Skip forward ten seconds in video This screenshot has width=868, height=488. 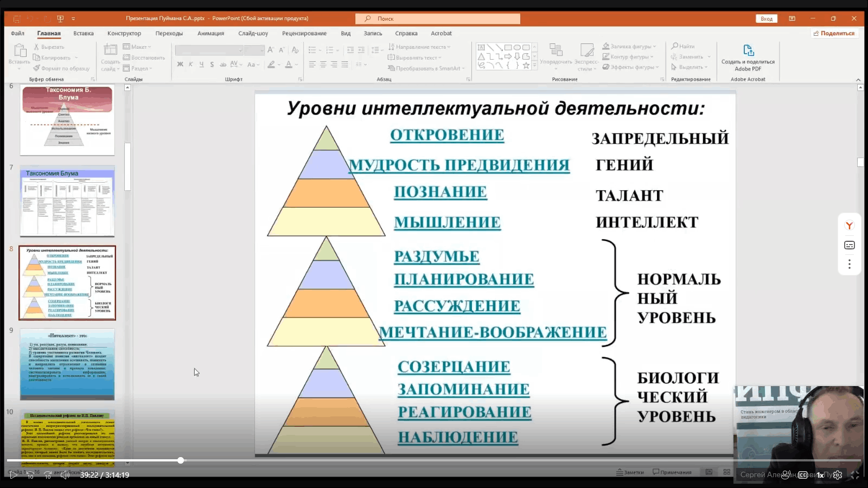point(48,475)
